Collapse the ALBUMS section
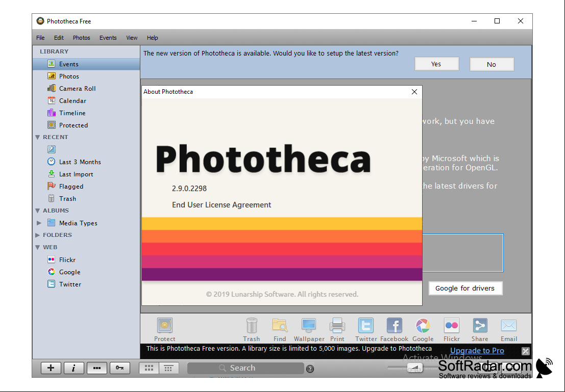This screenshot has width=565, height=392. point(37,211)
